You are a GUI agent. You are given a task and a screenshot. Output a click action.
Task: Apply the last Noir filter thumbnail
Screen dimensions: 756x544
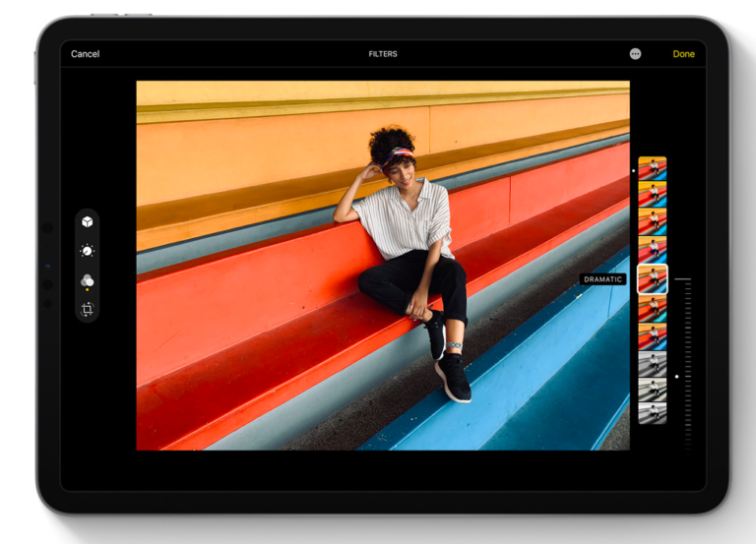pyautogui.click(x=653, y=413)
